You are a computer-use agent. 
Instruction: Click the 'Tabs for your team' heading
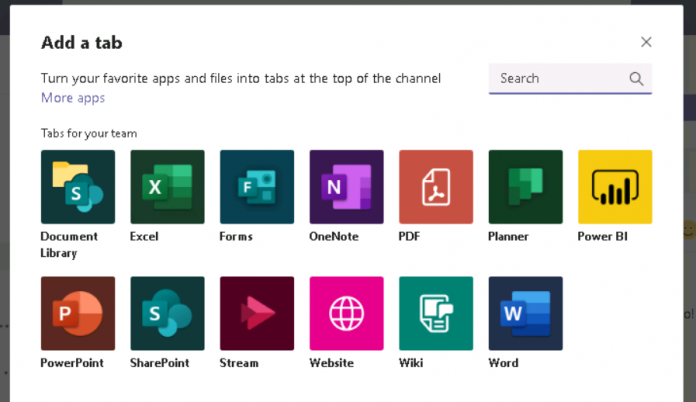[89, 133]
